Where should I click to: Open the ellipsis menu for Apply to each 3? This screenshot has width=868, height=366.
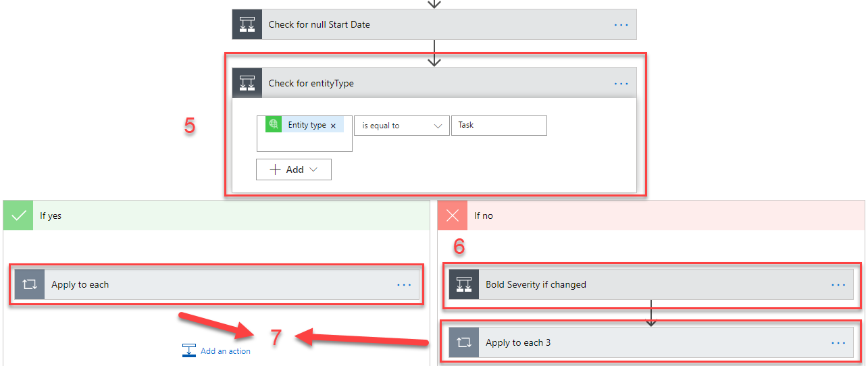838,342
